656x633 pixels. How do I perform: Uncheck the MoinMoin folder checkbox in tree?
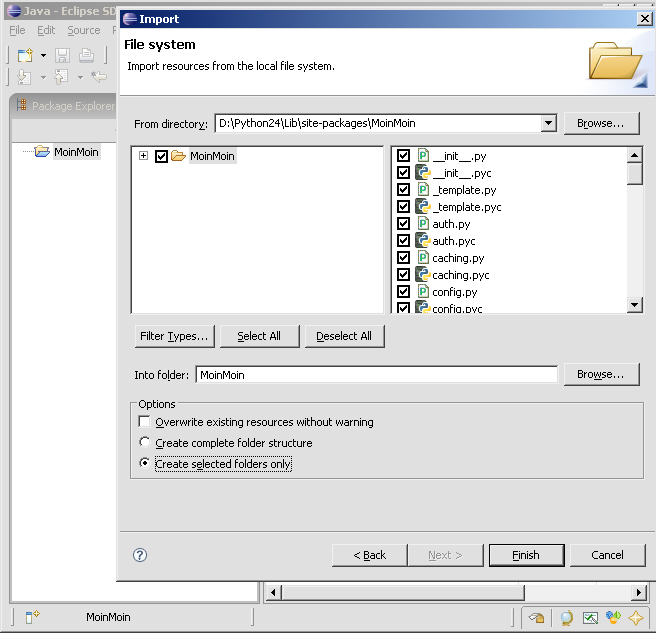(161, 156)
